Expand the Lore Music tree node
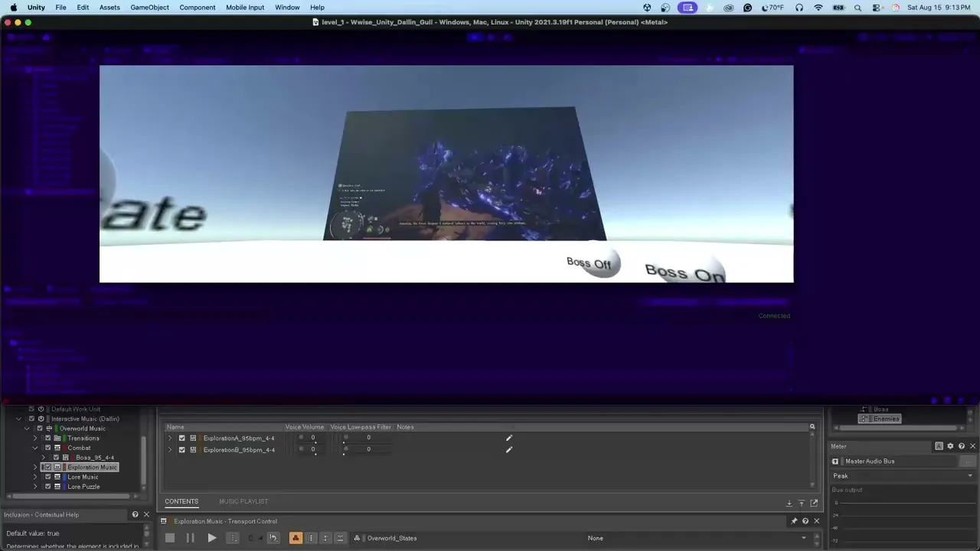This screenshot has width=980, height=551. pyautogui.click(x=34, y=477)
